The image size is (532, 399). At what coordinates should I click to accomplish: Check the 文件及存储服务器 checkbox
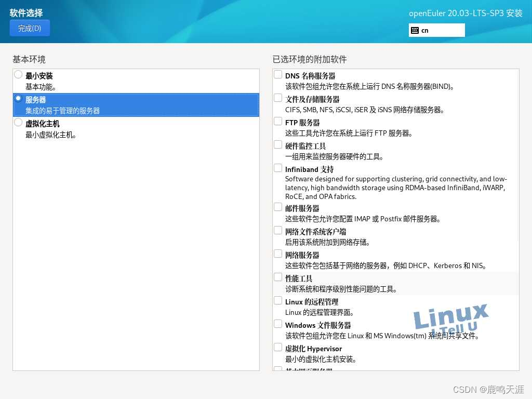(x=278, y=98)
